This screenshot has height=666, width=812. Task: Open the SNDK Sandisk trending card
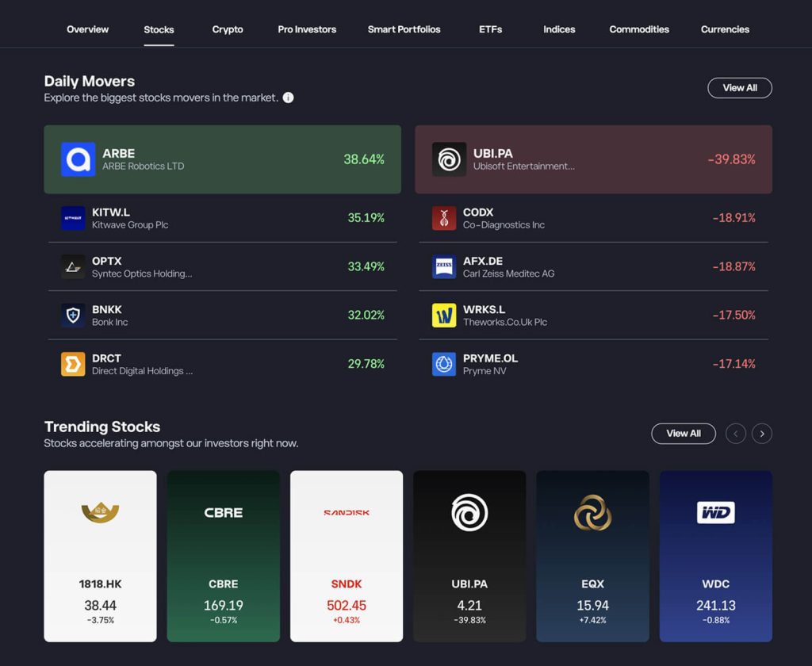tap(347, 557)
